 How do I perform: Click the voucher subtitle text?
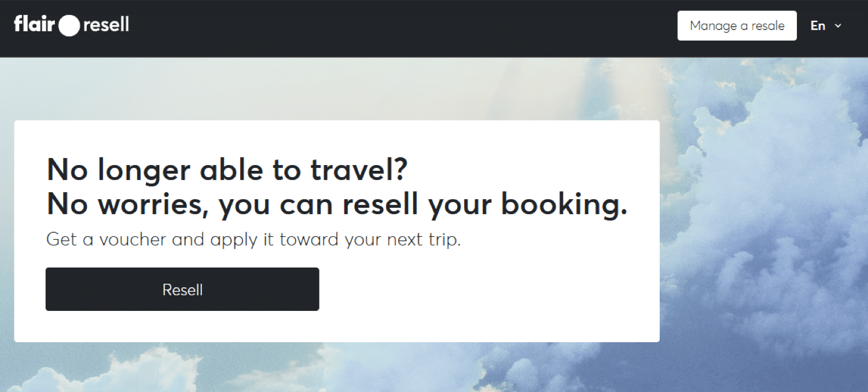[x=253, y=240]
